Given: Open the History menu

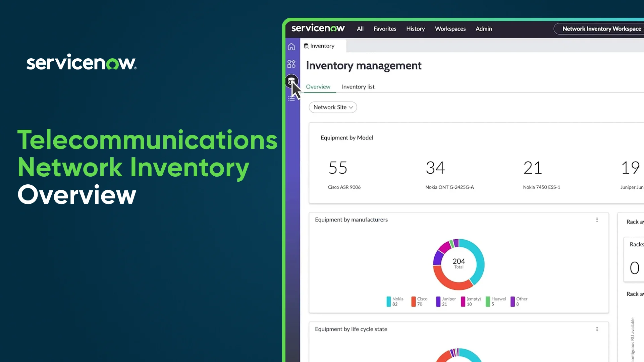Looking at the screenshot, I should pos(415,29).
